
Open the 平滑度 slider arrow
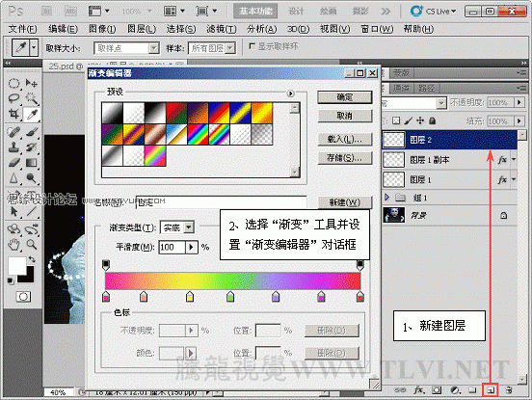(192, 247)
